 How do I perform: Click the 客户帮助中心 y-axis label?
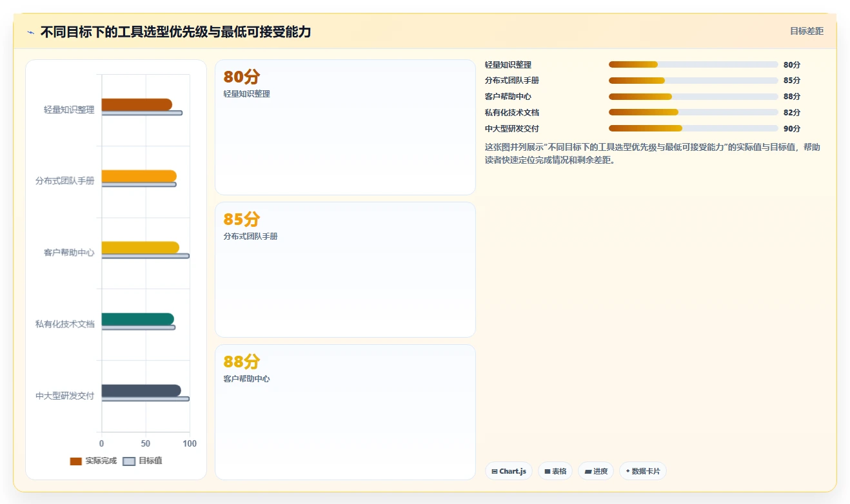point(69,253)
